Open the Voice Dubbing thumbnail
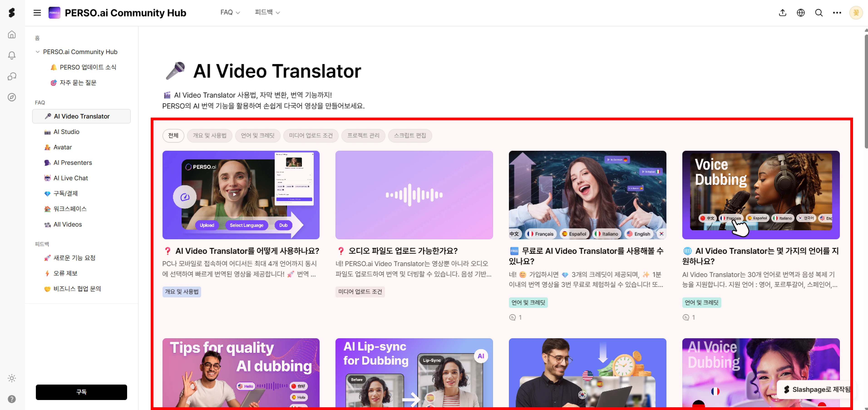This screenshot has width=868, height=410. pos(761,195)
